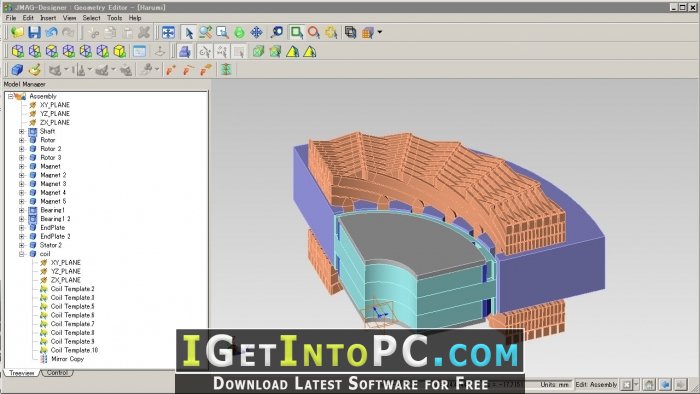
Task: Toggle the red circle selection mode
Action: coord(314,32)
